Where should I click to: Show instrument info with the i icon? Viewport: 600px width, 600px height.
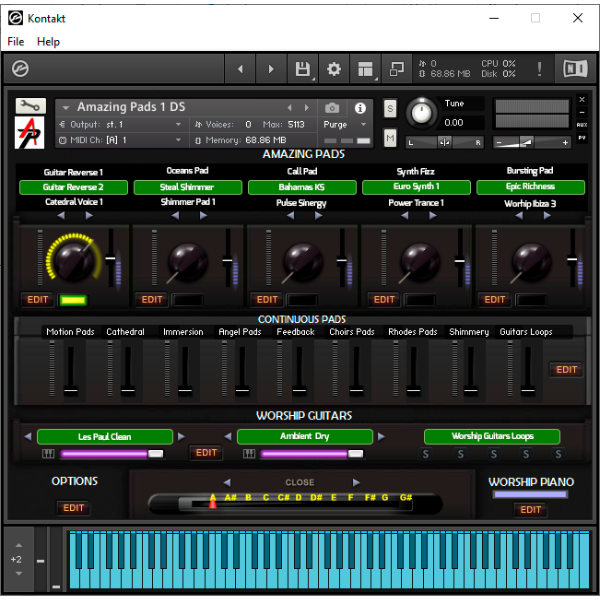coord(360,108)
